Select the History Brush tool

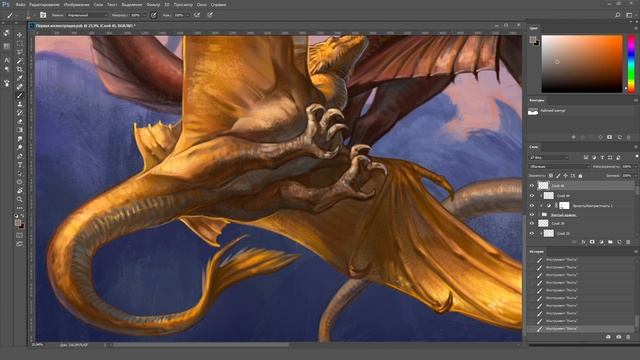pyautogui.click(x=20, y=113)
